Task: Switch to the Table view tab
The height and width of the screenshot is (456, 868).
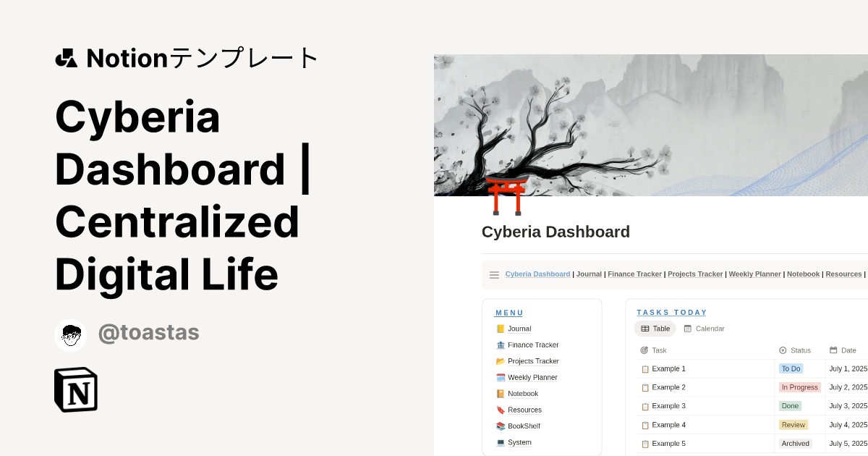Action: tap(654, 329)
